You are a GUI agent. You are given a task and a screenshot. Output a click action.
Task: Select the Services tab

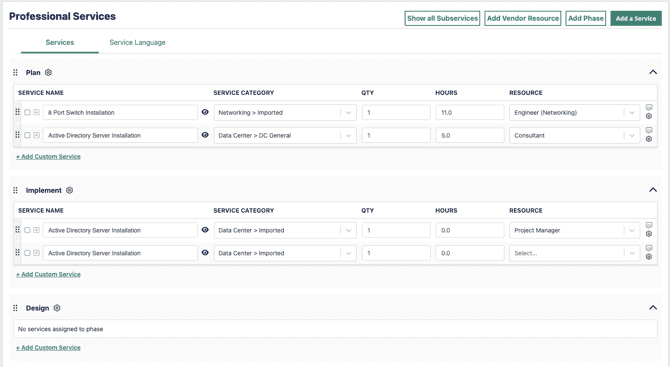pyautogui.click(x=60, y=42)
